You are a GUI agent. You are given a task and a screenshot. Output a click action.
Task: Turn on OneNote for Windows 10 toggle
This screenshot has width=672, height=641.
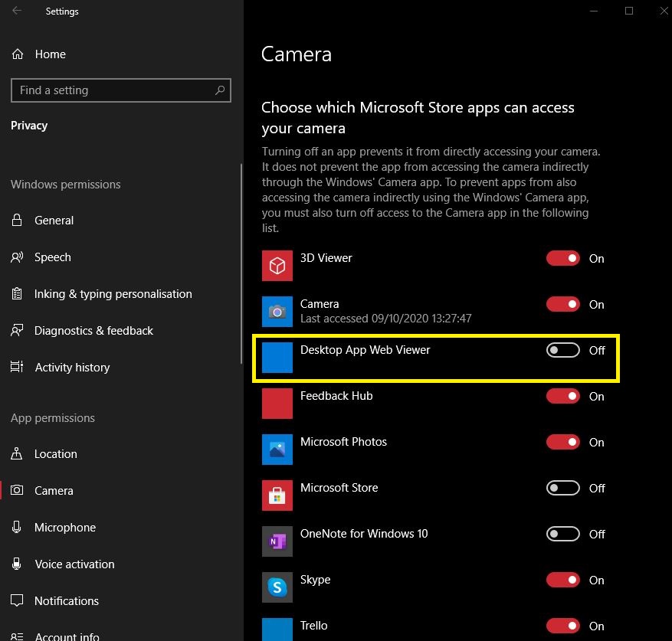pos(562,534)
